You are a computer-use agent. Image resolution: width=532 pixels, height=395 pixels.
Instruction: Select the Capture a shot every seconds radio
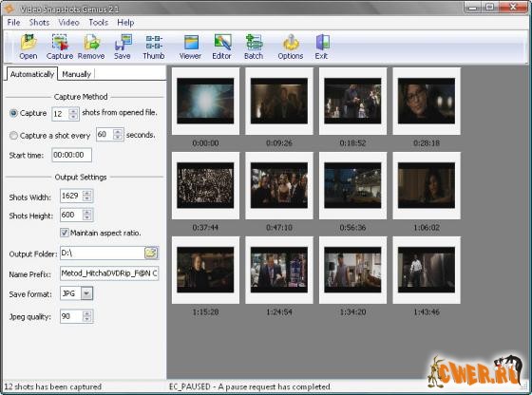pos(13,136)
